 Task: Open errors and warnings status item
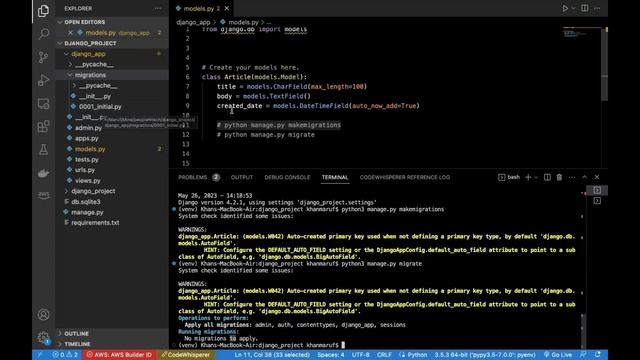point(64,355)
